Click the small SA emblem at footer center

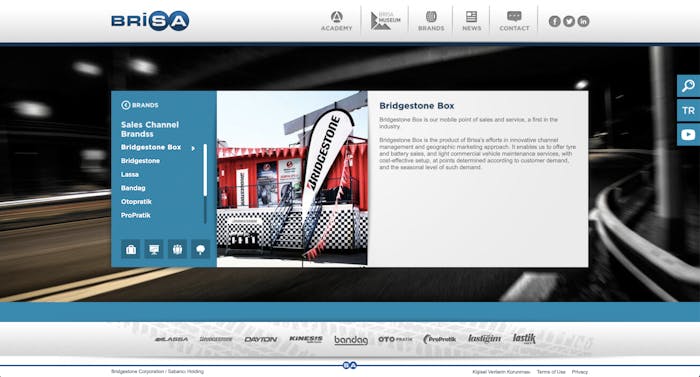(350, 365)
